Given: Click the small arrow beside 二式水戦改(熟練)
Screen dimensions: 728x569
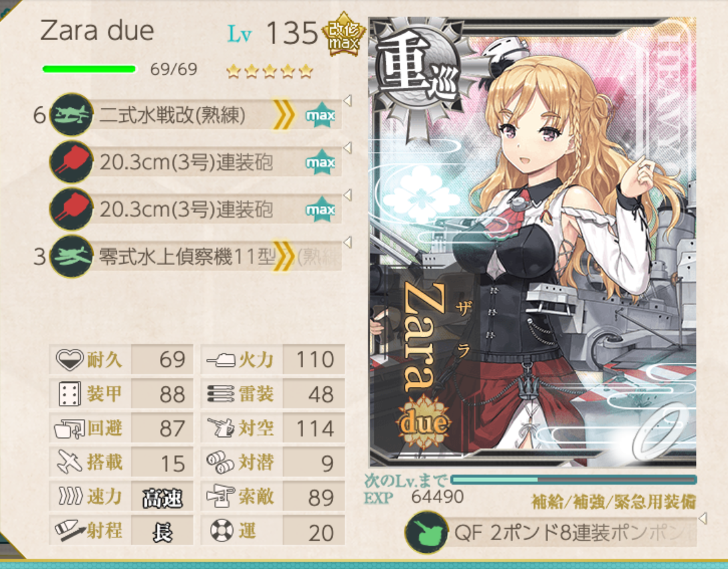Looking at the screenshot, I should (x=347, y=100).
